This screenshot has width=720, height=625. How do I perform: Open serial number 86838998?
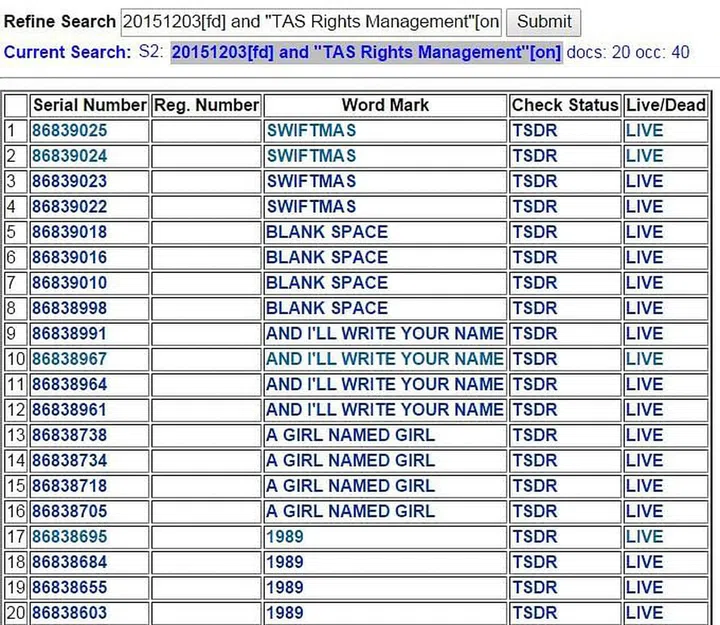click(x=69, y=308)
